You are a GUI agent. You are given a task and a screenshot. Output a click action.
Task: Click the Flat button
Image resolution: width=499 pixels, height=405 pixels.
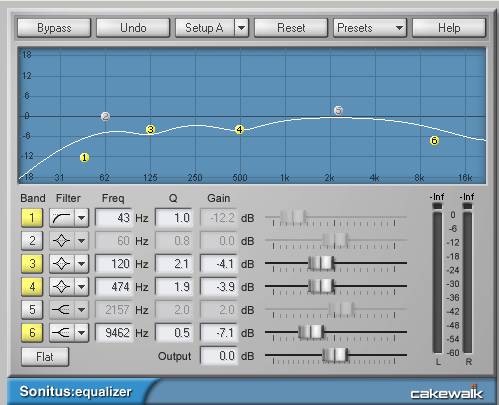tap(45, 357)
